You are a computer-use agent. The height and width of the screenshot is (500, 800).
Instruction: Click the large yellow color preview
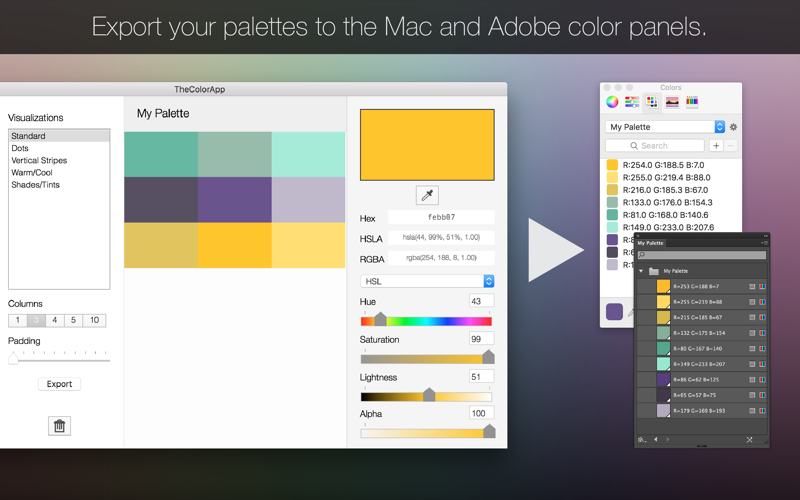(x=427, y=145)
